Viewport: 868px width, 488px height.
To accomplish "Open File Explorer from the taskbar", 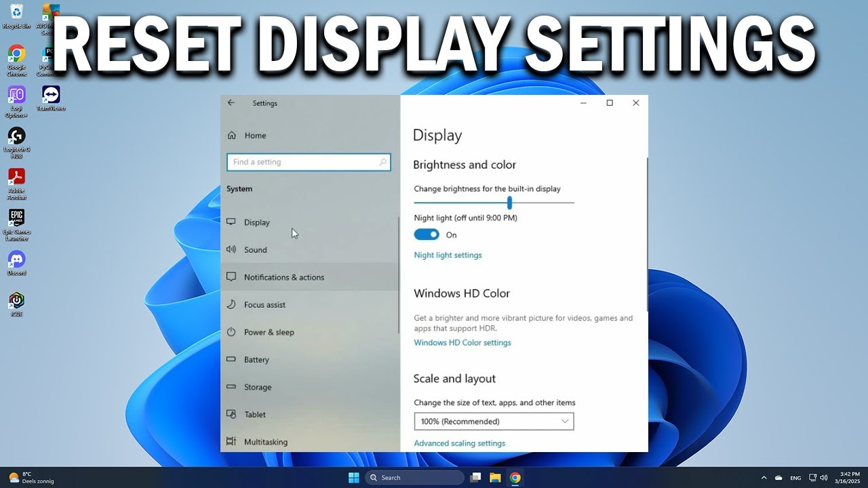I will tap(495, 478).
